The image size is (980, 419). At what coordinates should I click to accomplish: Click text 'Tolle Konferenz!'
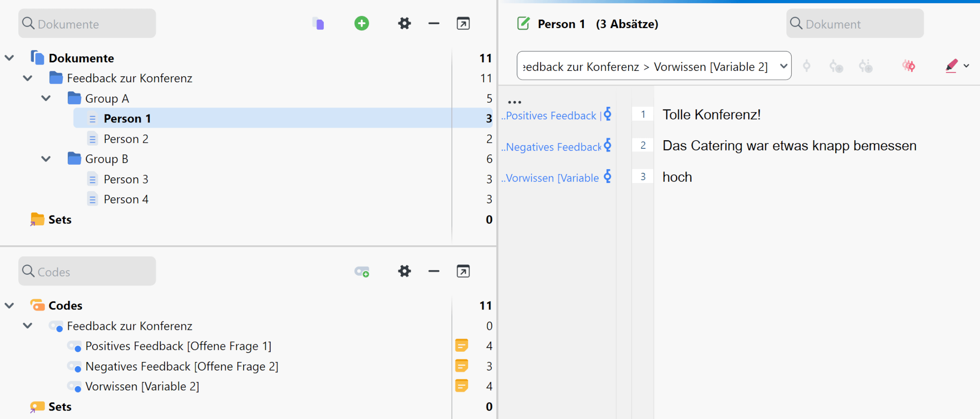click(x=711, y=115)
